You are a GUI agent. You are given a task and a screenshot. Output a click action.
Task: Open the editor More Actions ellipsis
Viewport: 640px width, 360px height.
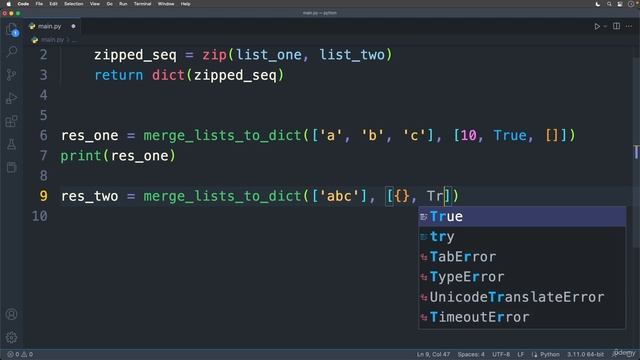(x=629, y=26)
